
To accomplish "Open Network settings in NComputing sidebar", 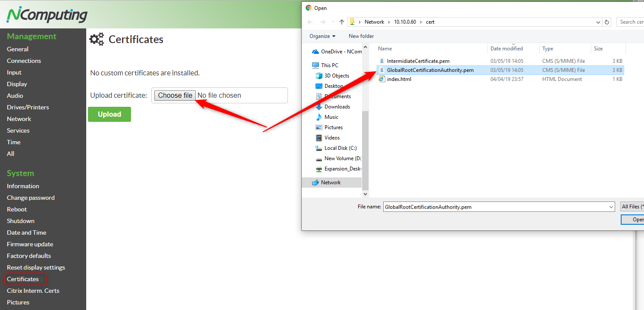I will 19,119.
